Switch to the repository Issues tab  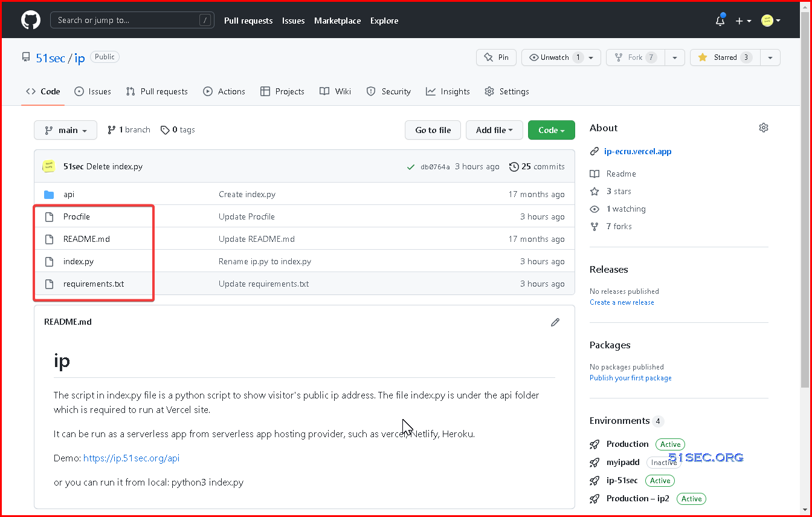[x=92, y=91]
